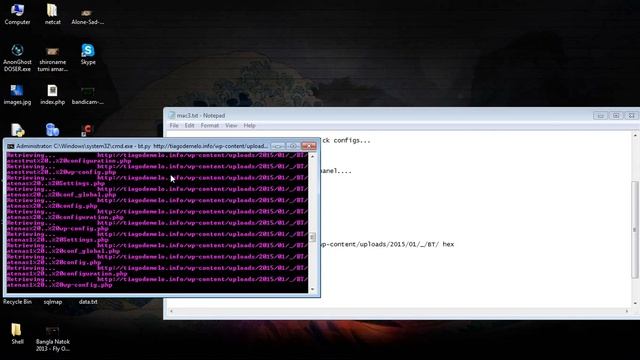Click the cmd window scrollbar down arrow
The image size is (640, 360).
[313, 289]
